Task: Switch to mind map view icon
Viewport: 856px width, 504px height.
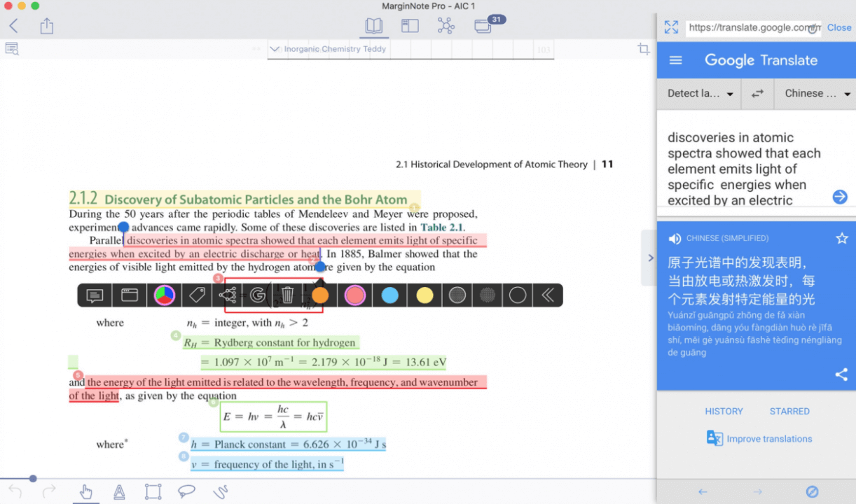Action: 446,26
